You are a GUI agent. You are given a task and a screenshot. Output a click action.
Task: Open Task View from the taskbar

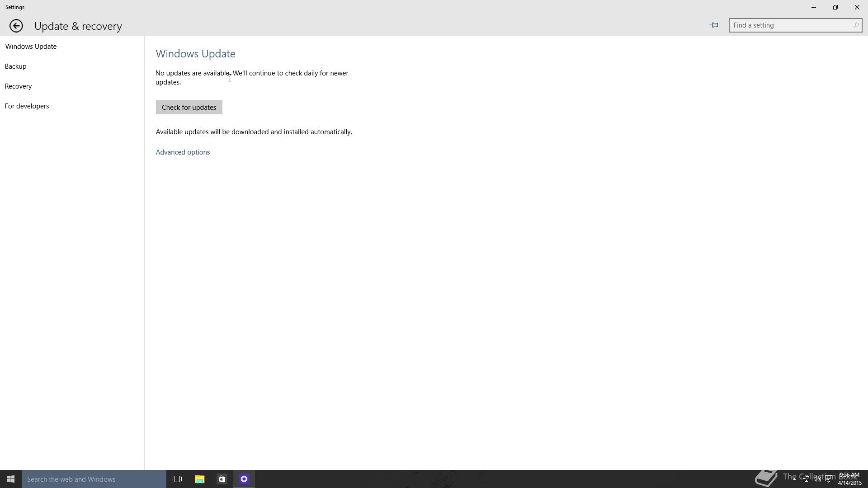pos(177,479)
